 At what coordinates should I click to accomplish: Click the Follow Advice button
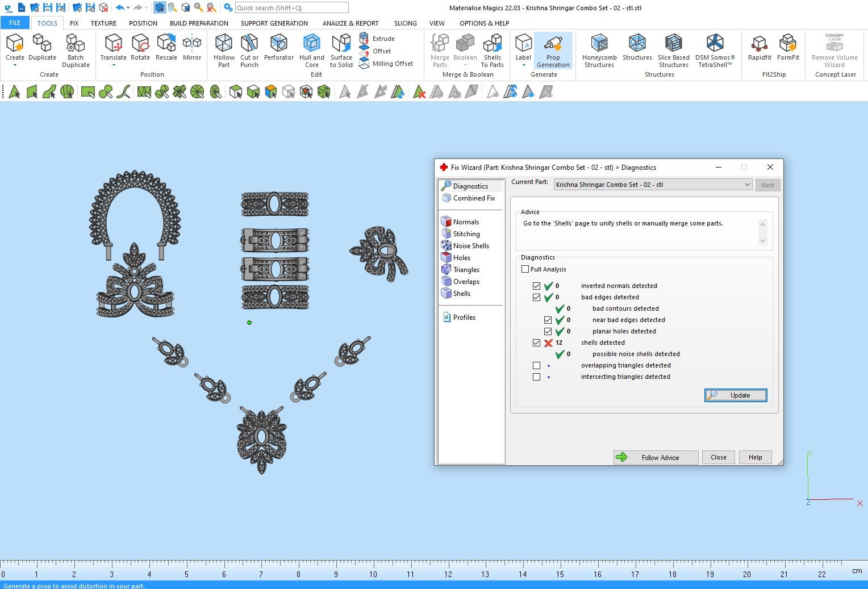(656, 458)
